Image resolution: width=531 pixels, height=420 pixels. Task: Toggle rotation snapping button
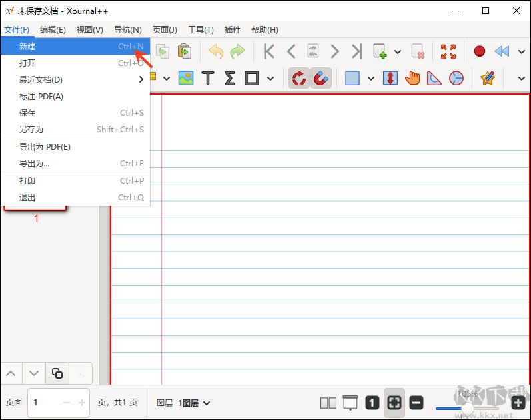click(x=299, y=78)
